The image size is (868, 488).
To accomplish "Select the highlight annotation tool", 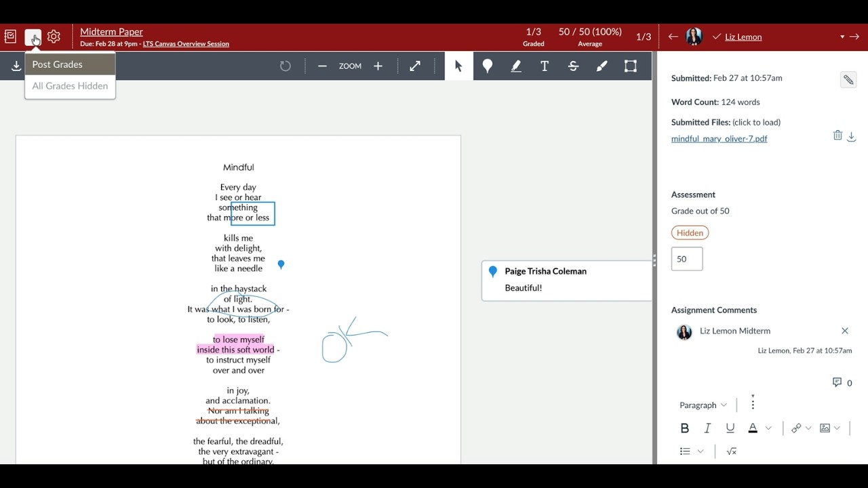I will click(516, 66).
